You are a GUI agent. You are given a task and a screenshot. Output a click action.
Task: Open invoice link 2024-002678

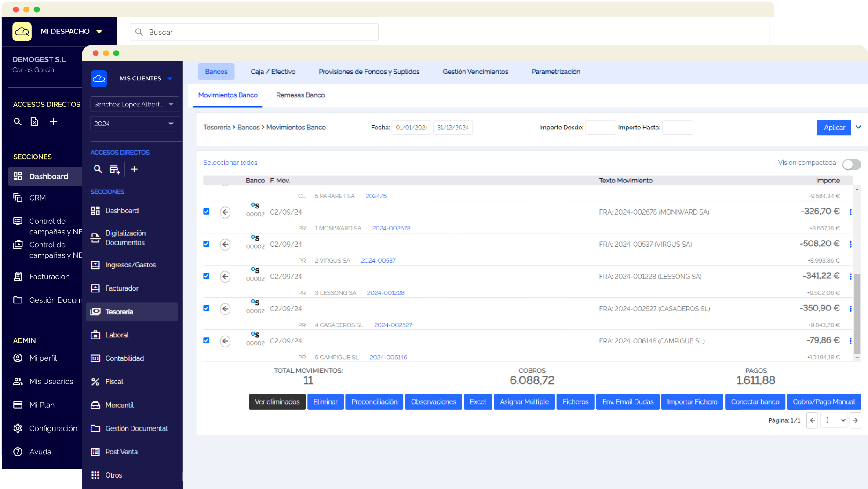point(391,228)
